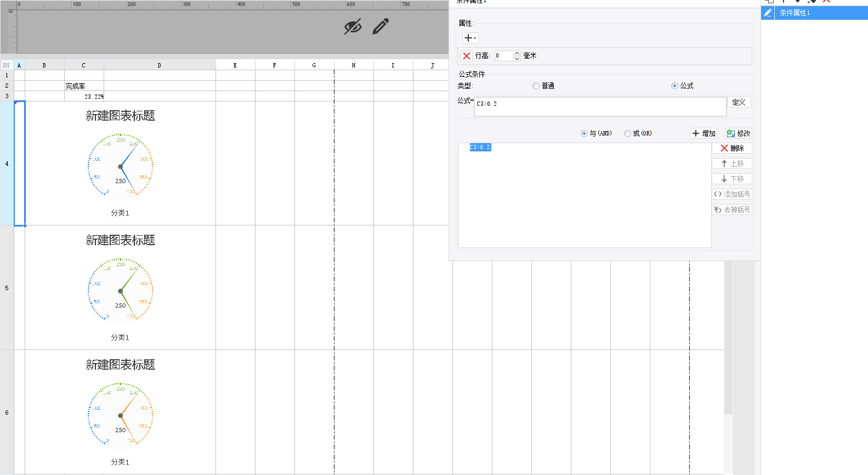Screen dimensions: 868x475
Task: Click the 新建图表标题 title in row 5
Action: pyautogui.click(x=121, y=240)
